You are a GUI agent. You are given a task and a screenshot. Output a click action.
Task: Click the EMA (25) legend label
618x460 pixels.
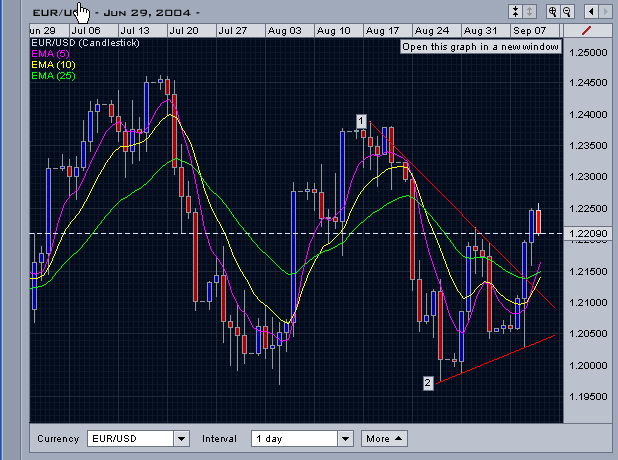(x=53, y=76)
